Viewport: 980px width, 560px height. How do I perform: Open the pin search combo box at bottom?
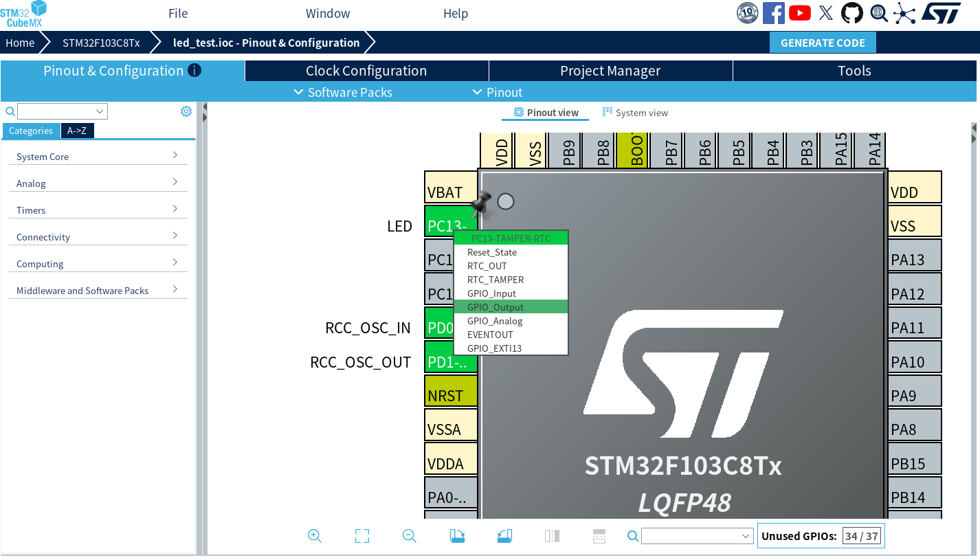pyautogui.click(x=698, y=536)
